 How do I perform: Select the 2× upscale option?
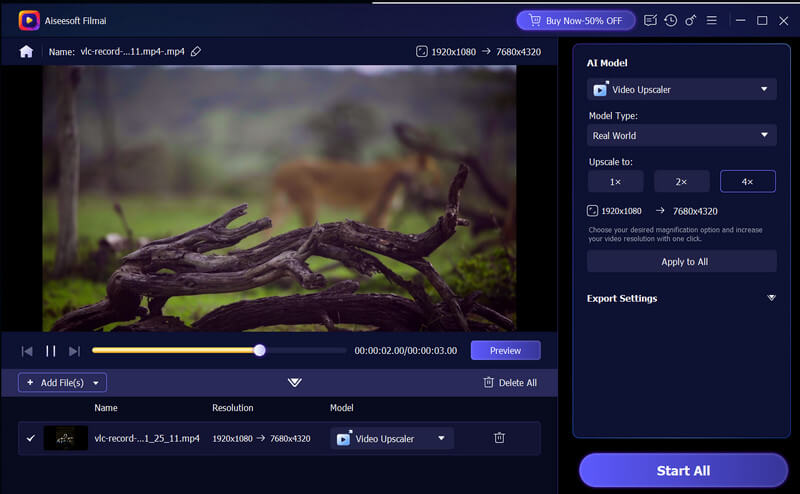[x=682, y=181]
